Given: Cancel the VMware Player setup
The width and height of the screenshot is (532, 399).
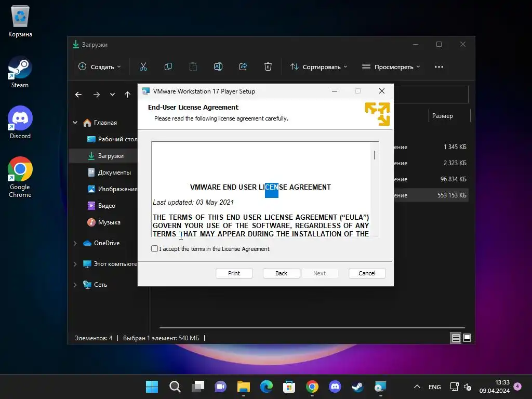Looking at the screenshot, I should coord(367,273).
